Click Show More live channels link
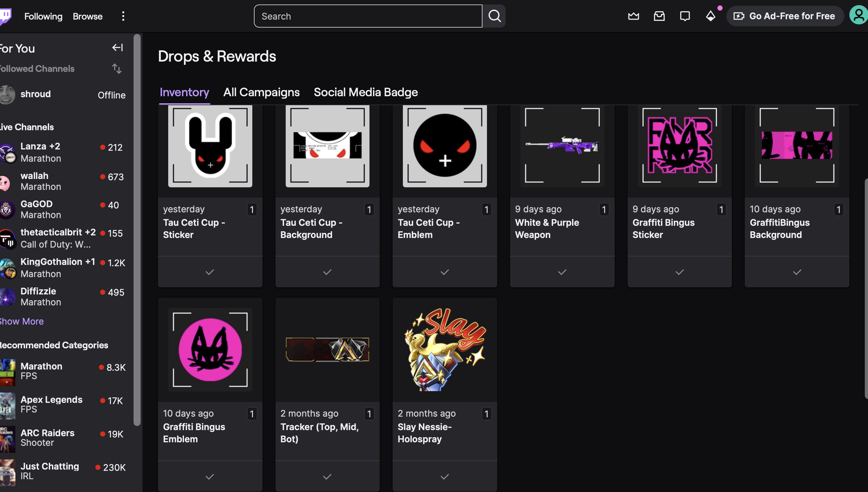Image resolution: width=868 pixels, height=492 pixels. point(22,321)
